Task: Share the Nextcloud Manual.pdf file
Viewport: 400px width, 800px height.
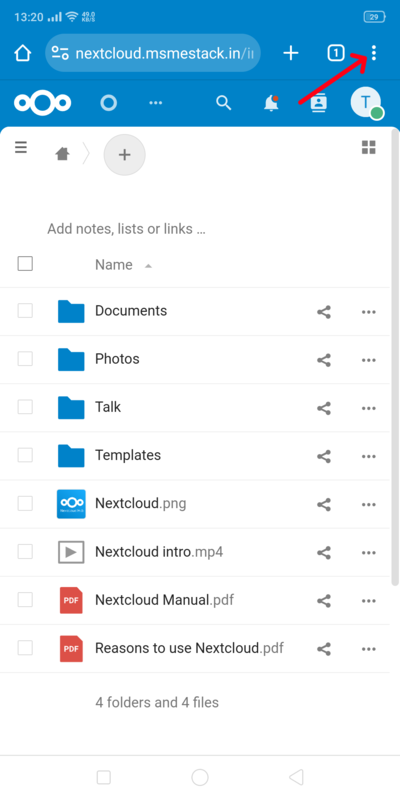Action: (x=324, y=601)
